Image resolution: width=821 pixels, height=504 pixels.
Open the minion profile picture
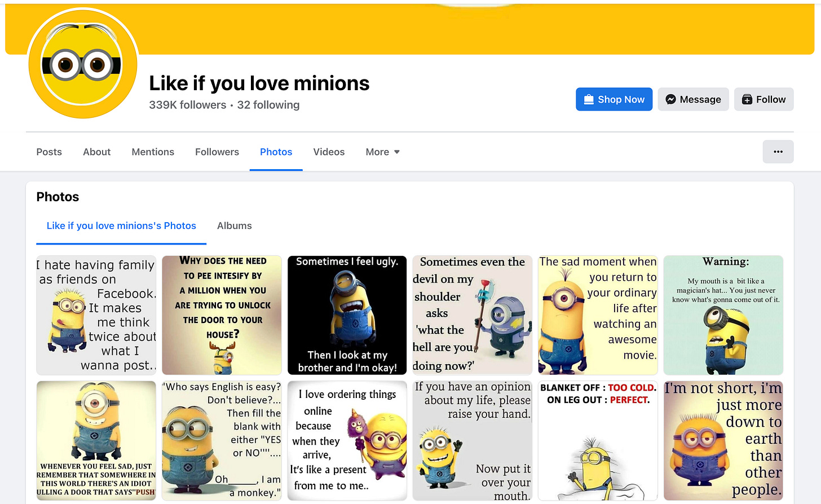point(83,63)
